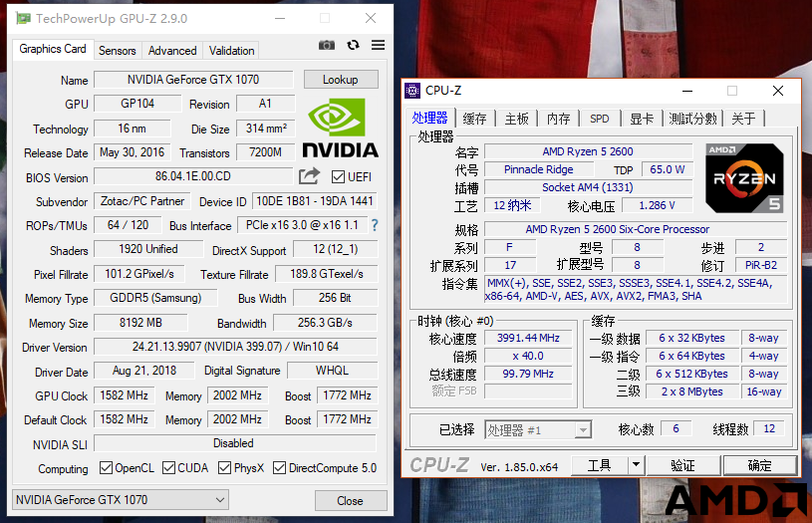Toggle the OpenCL checkbox
This screenshot has height=523, width=812.
tap(106, 468)
